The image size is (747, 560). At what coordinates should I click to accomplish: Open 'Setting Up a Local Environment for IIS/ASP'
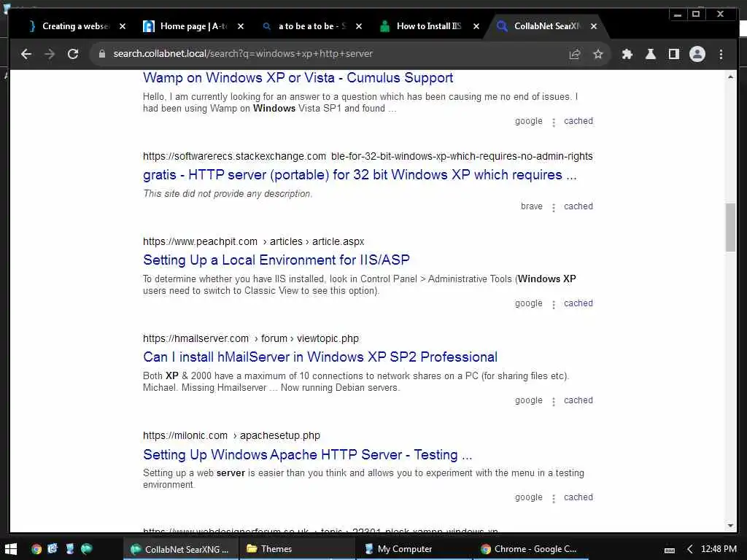click(276, 260)
